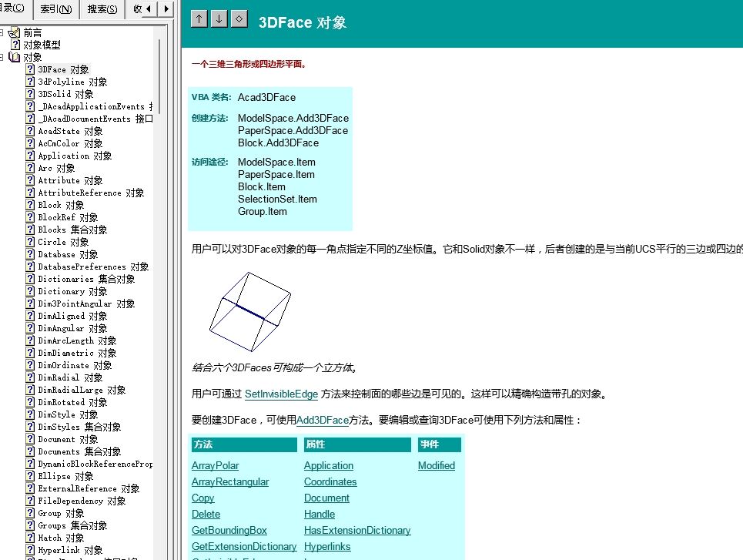Click the wireframe cube illustration
This screenshot has height=560, width=743.
coord(249,312)
